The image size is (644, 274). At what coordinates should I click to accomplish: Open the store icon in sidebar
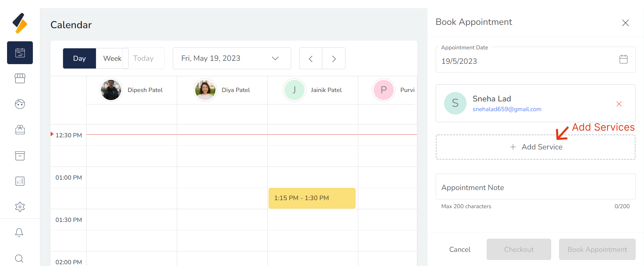pyautogui.click(x=20, y=79)
